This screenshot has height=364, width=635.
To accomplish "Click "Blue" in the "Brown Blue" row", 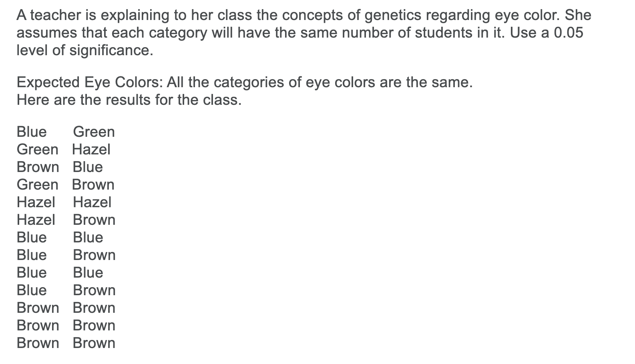I will pyautogui.click(x=88, y=167).
